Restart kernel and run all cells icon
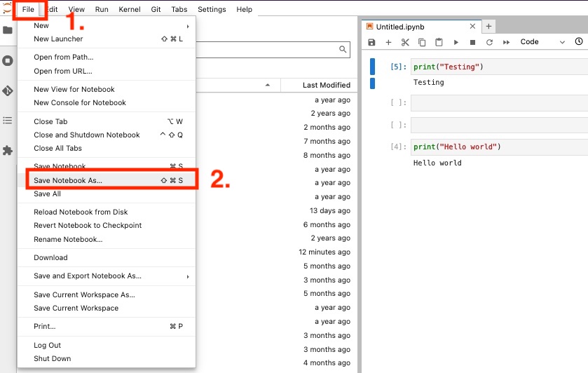The image size is (588, 373). (x=506, y=42)
